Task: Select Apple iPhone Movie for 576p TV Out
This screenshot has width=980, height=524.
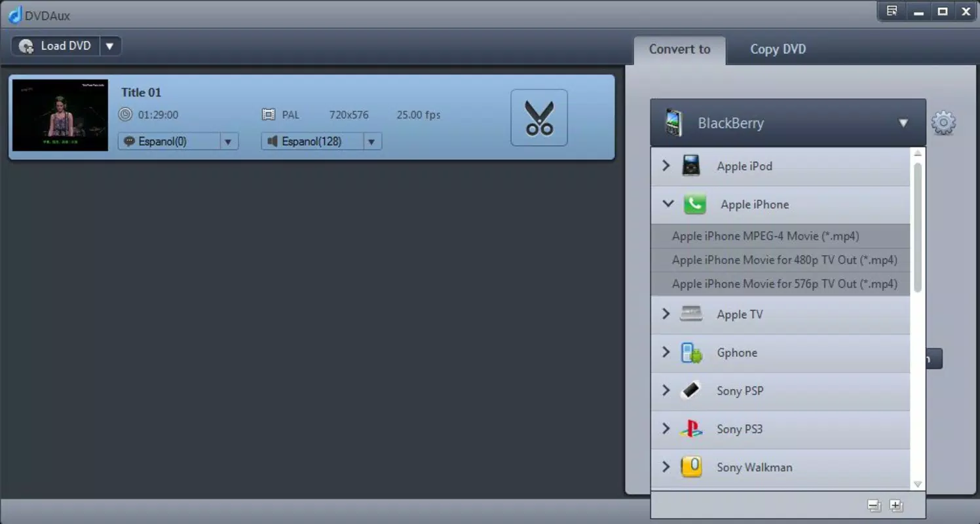Action: 781,284
